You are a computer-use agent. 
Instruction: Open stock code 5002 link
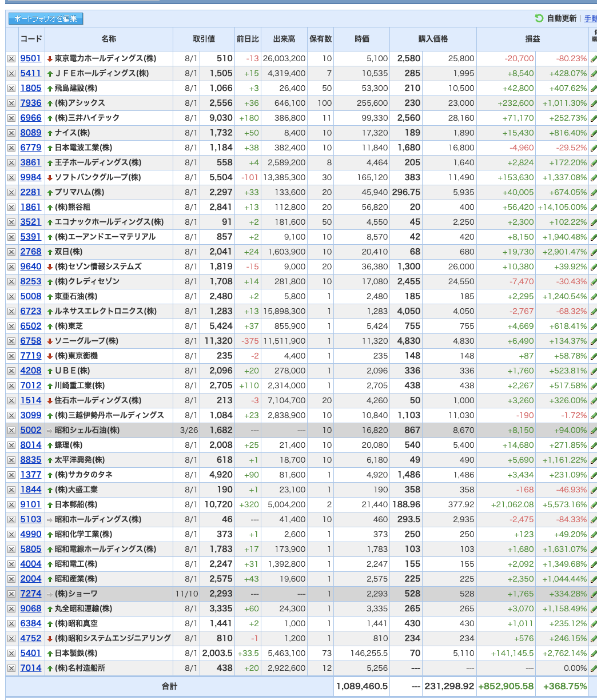pos(31,430)
